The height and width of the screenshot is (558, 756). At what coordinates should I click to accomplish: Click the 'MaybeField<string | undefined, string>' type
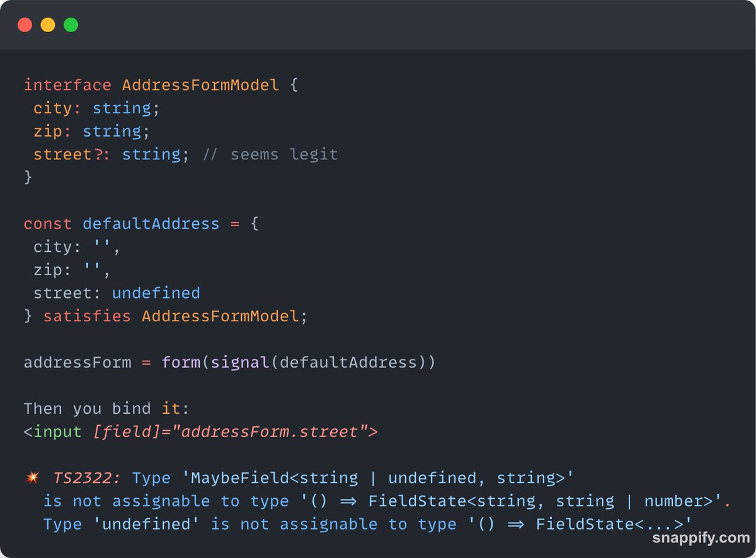pyautogui.click(x=377, y=479)
